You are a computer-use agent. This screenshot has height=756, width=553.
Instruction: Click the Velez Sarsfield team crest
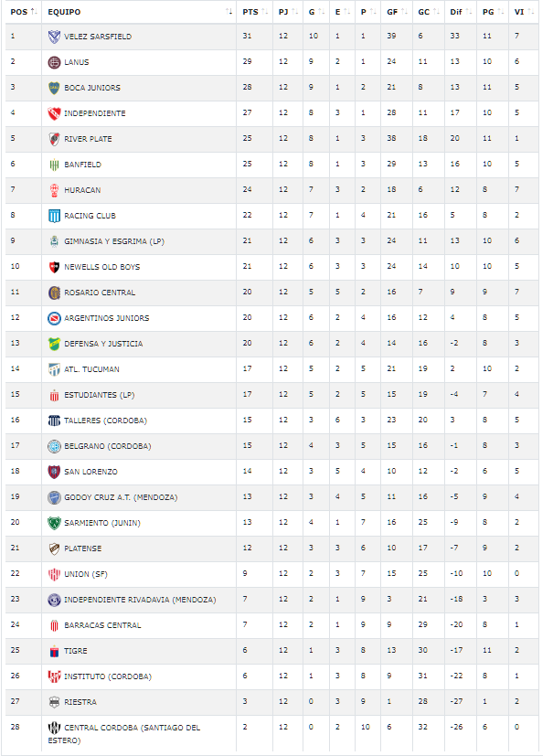point(54,37)
